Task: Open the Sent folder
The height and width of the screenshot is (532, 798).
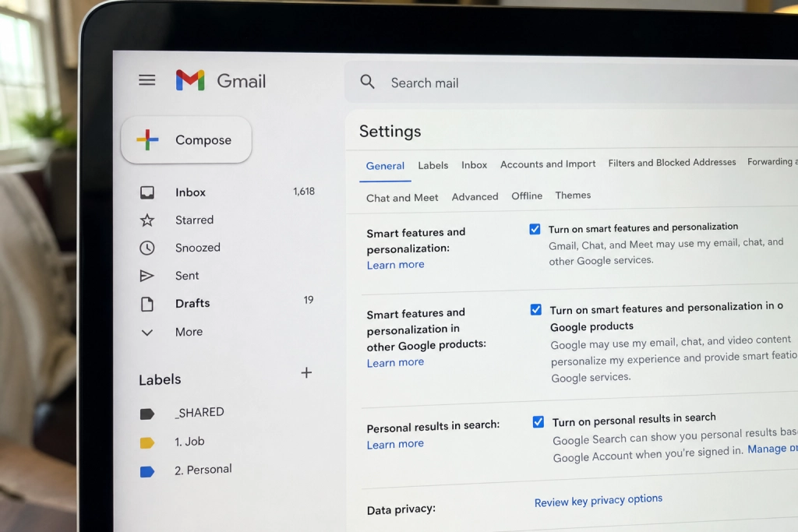Action: point(187,276)
